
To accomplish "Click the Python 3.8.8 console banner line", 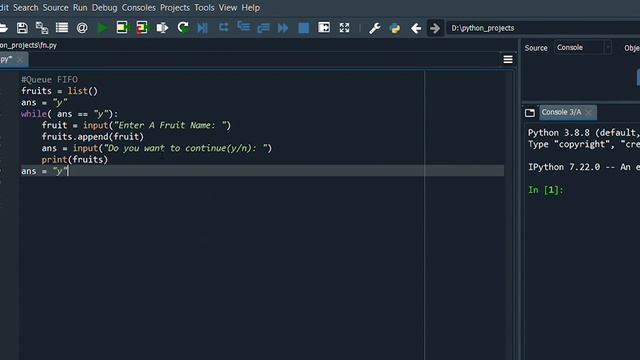I will 584,133.
